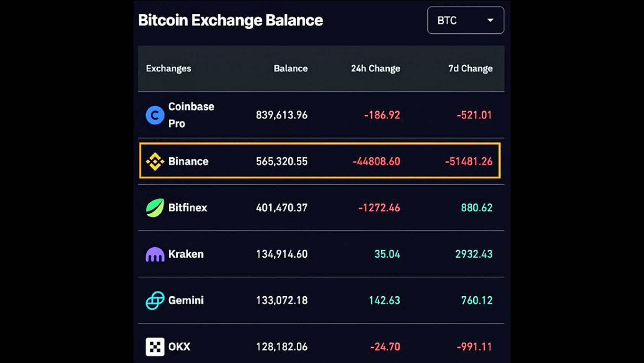Sort by the Balance column header
Screen dimensions: 644x363
[x=291, y=68]
